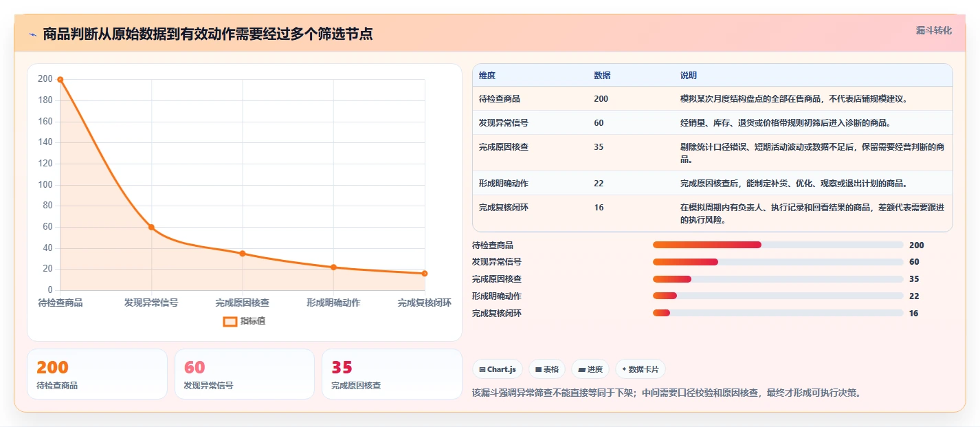Click the x-axis label 待检查商品
Image resolution: width=980 pixels, height=427 pixels.
[60, 303]
